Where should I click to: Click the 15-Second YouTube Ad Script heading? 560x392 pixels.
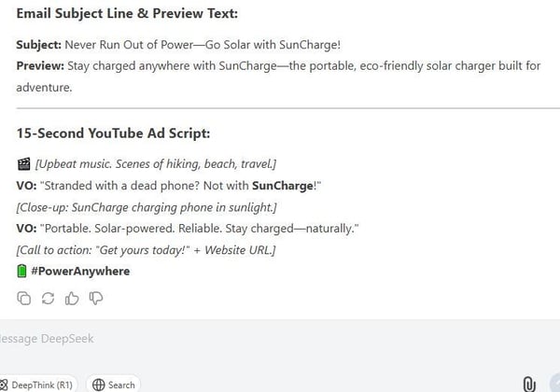(x=113, y=133)
